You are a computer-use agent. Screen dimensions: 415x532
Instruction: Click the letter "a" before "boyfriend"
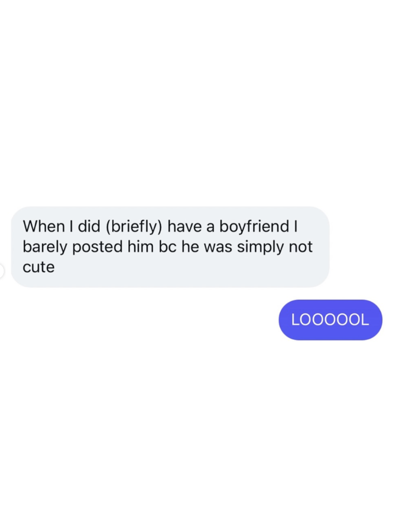pyautogui.click(x=211, y=227)
